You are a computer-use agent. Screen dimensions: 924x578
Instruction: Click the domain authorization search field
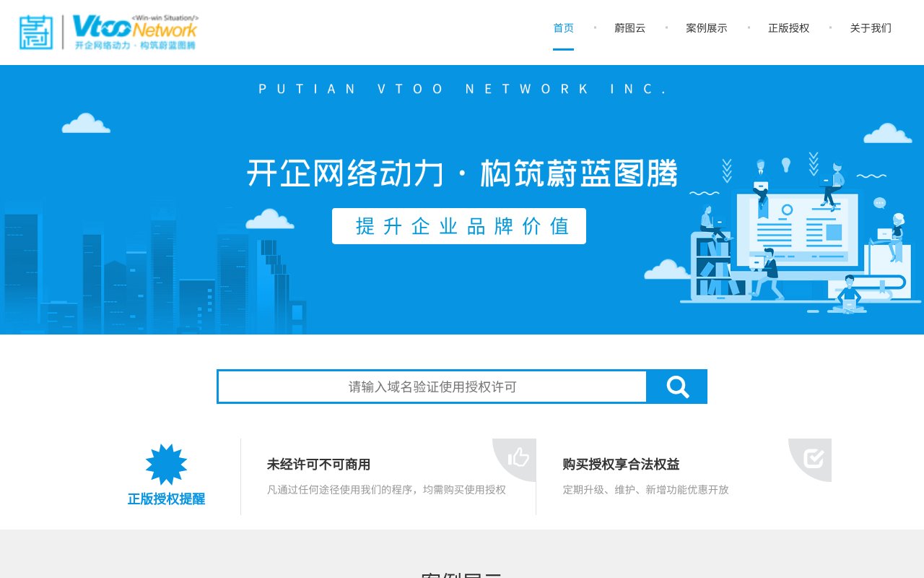pos(432,387)
